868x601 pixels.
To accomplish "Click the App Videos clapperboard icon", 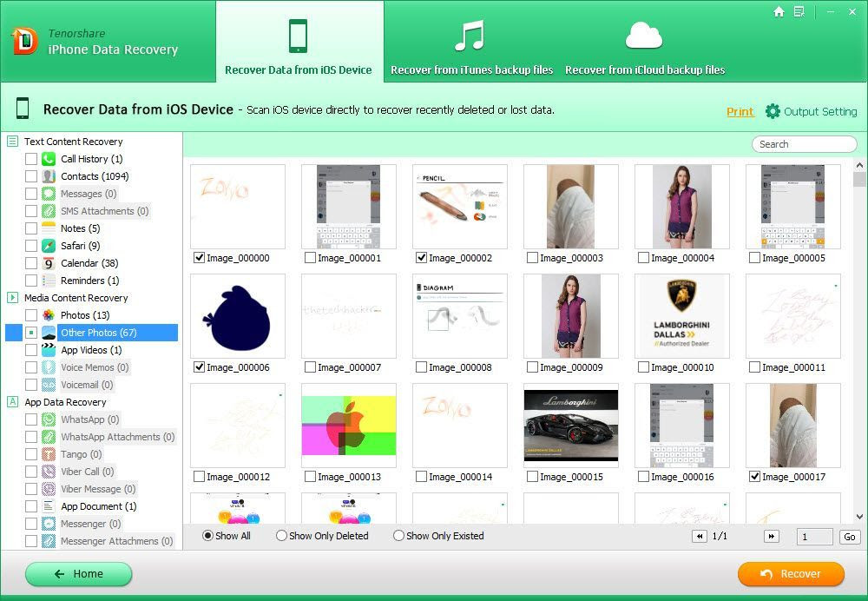I will pyautogui.click(x=49, y=350).
